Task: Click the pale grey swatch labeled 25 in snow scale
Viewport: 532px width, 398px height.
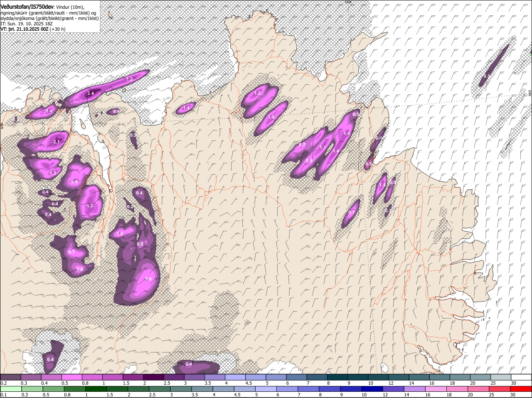Action: (x=501, y=377)
